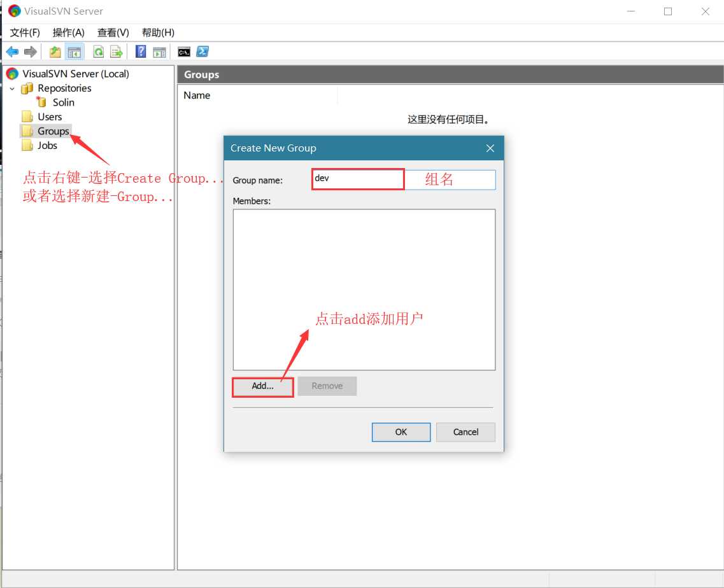The image size is (724, 588).
Task: Click the Refresh toolbar icon
Action: pyautogui.click(x=98, y=52)
